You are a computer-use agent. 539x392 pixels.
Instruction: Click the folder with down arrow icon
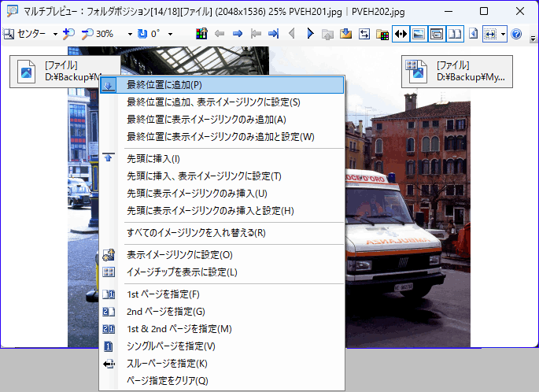(x=345, y=34)
